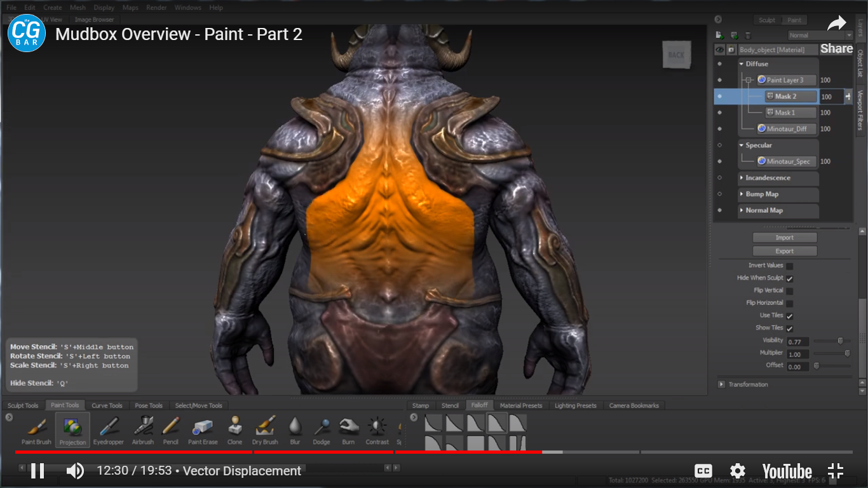Toggle the eye icon in layer header
Viewport: 868px width, 488px height.
(720, 50)
